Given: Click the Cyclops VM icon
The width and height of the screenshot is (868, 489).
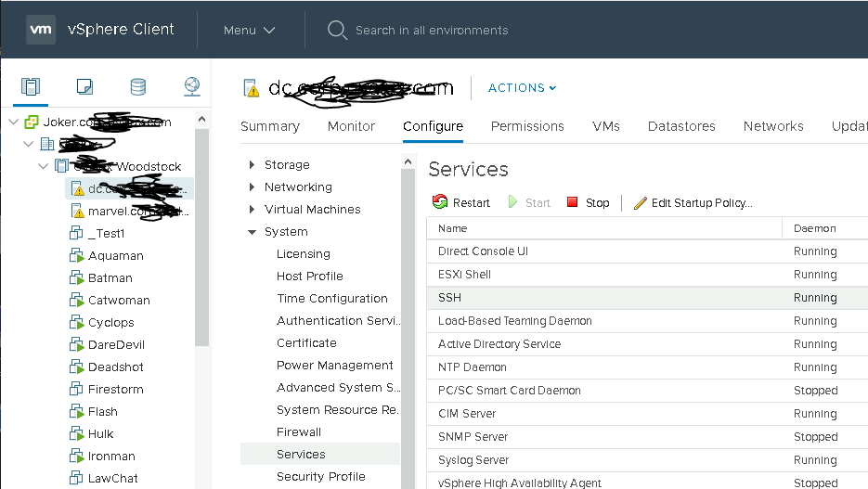Looking at the screenshot, I should click(x=76, y=322).
